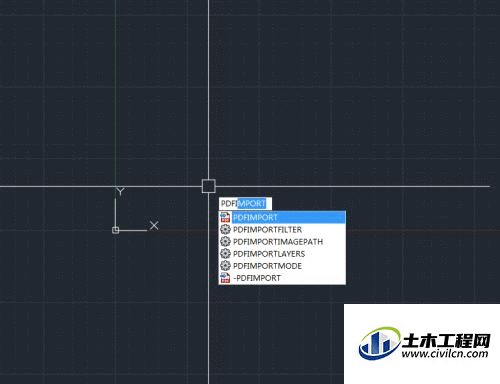Pick PDFIMPORTIMAGEPATH text in the suggestion list
This screenshot has width=500, height=384.
278,241
